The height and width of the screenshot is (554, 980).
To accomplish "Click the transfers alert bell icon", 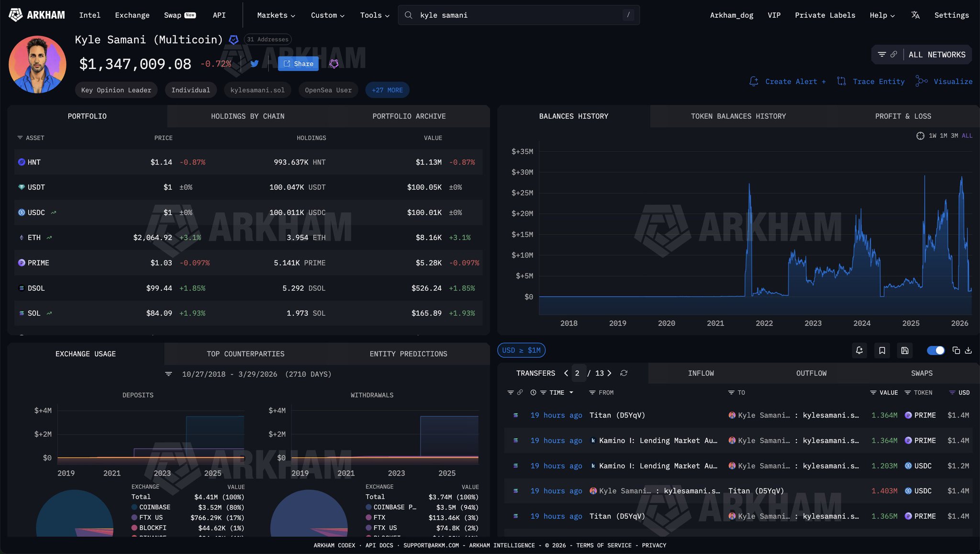I will pos(859,351).
